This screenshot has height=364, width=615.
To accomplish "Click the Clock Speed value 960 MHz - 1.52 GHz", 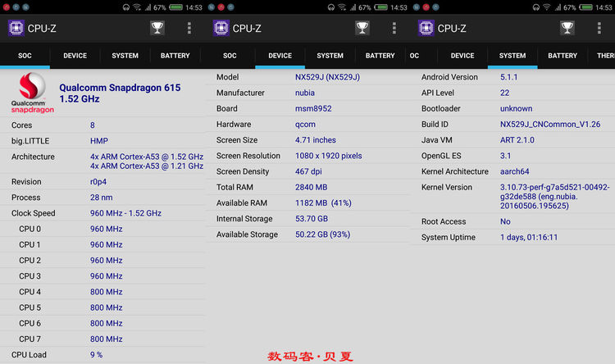I will point(125,213).
